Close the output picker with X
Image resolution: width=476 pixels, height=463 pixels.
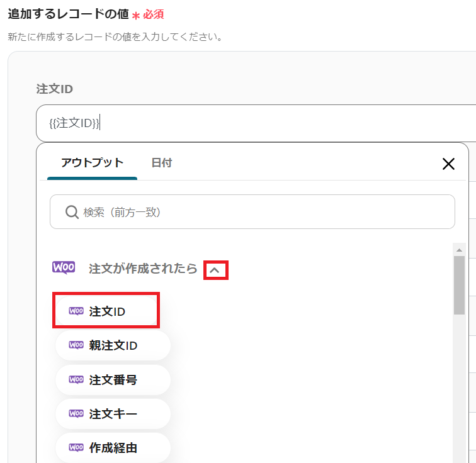448,164
